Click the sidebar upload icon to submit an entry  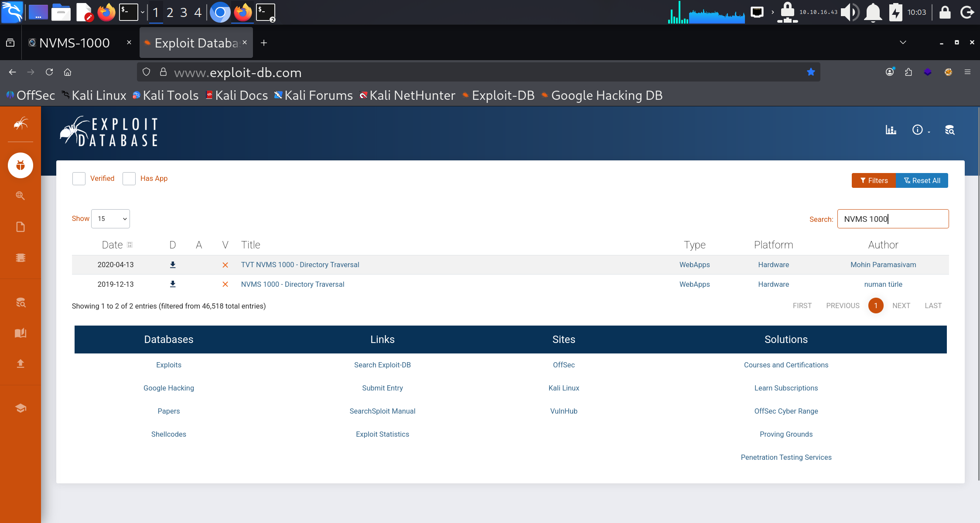20,363
